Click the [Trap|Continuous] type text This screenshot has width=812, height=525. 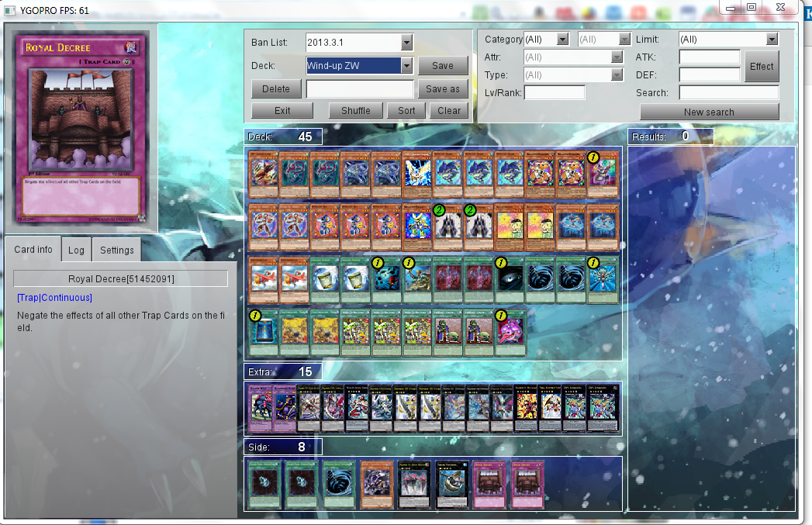(x=54, y=298)
